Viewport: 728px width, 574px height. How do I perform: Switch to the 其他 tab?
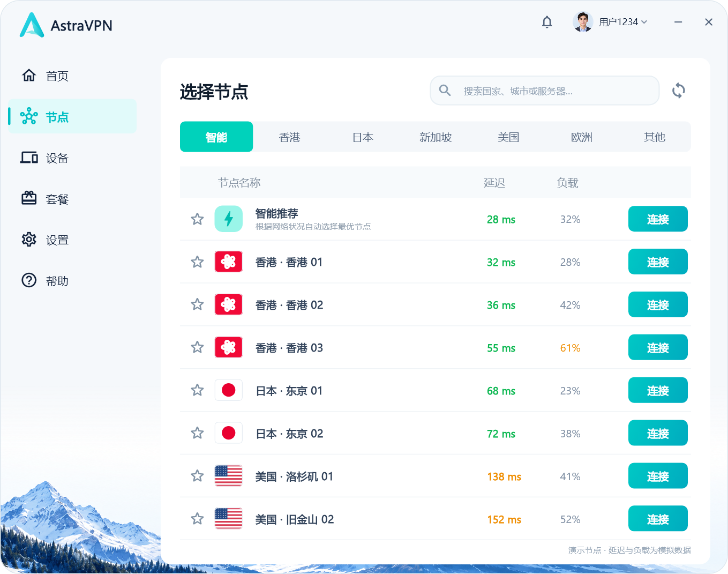pyautogui.click(x=654, y=137)
